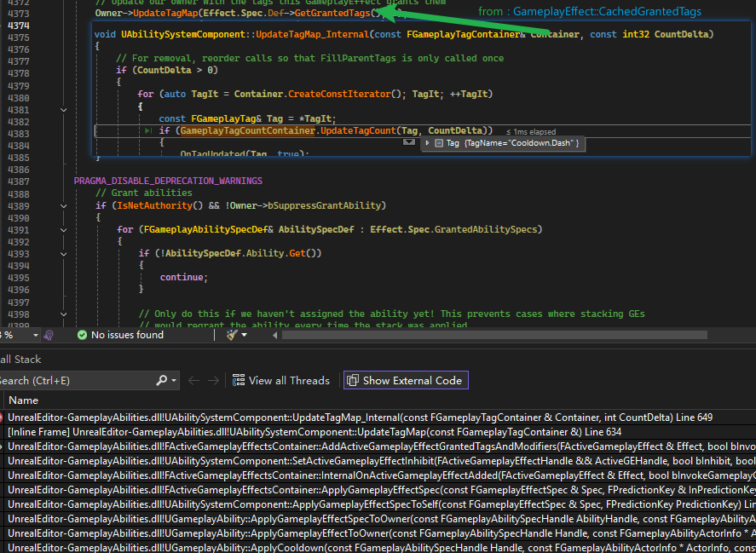Screen dimensions: 756x553
Task: Click the IntelliCode purple icon in editor status bar
Action: (49, 335)
